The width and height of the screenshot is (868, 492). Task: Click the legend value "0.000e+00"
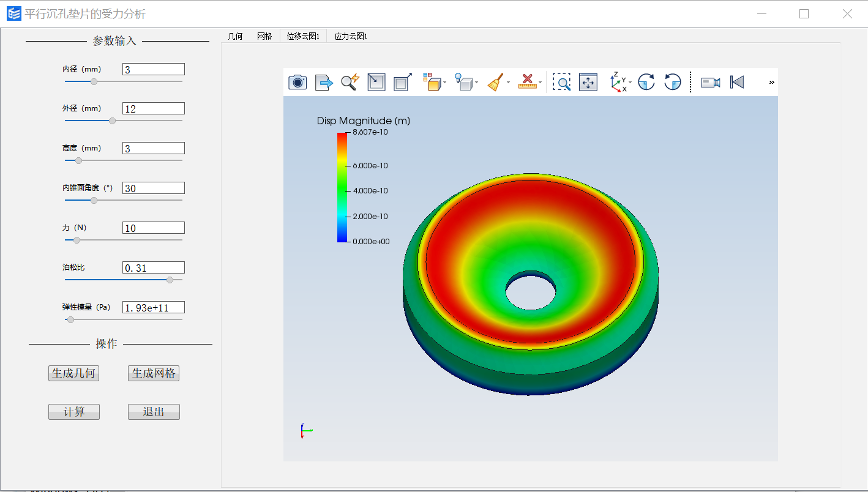pos(371,241)
